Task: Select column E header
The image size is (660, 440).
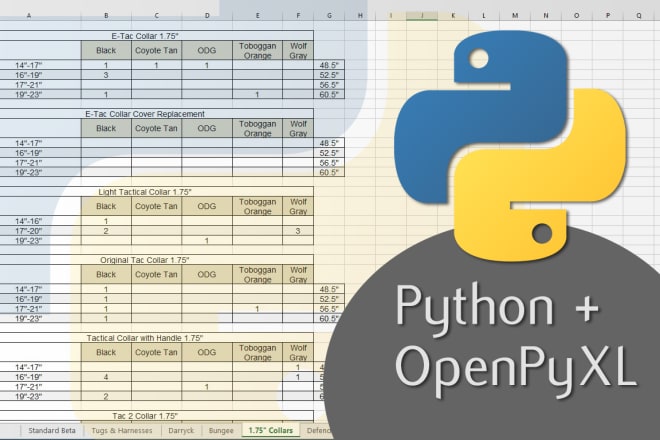Action: click(258, 16)
